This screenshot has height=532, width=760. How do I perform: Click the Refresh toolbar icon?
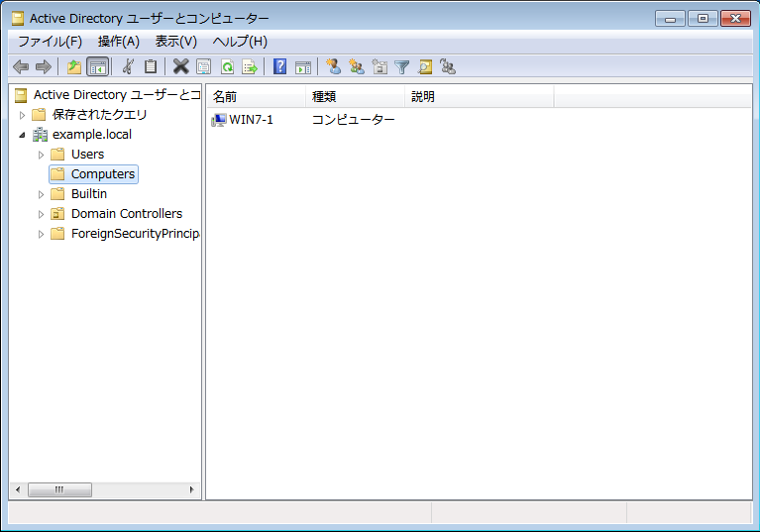pyautogui.click(x=227, y=66)
